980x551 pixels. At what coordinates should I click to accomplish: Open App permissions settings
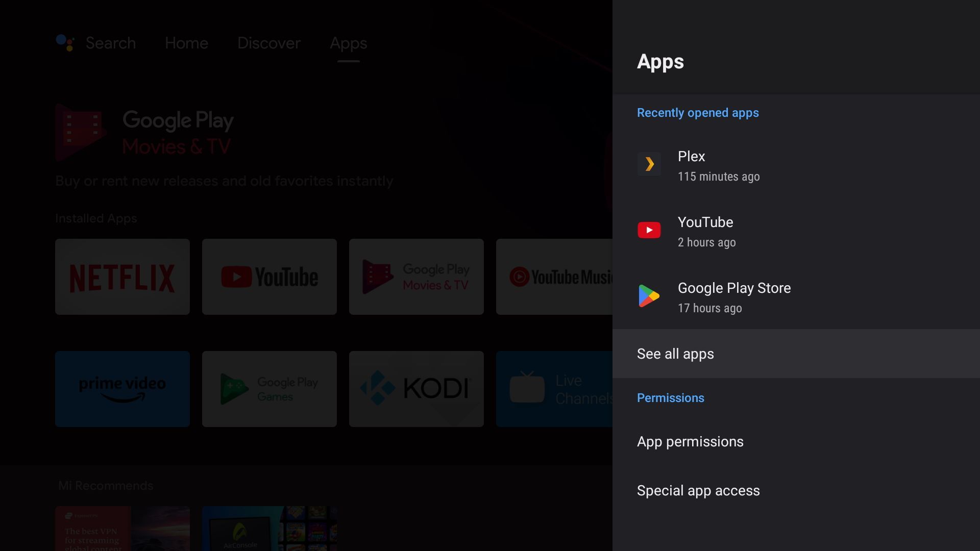click(x=690, y=442)
